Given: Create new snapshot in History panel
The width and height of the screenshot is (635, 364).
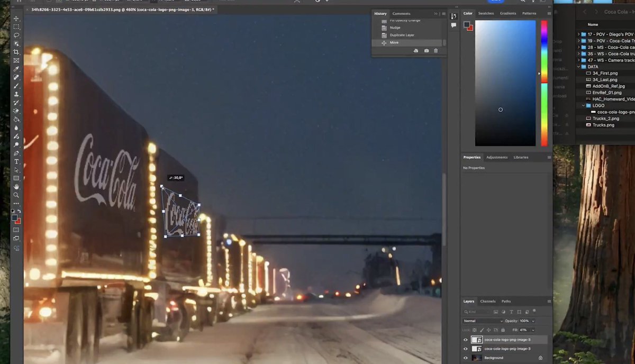Looking at the screenshot, I should tap(427, 51).
